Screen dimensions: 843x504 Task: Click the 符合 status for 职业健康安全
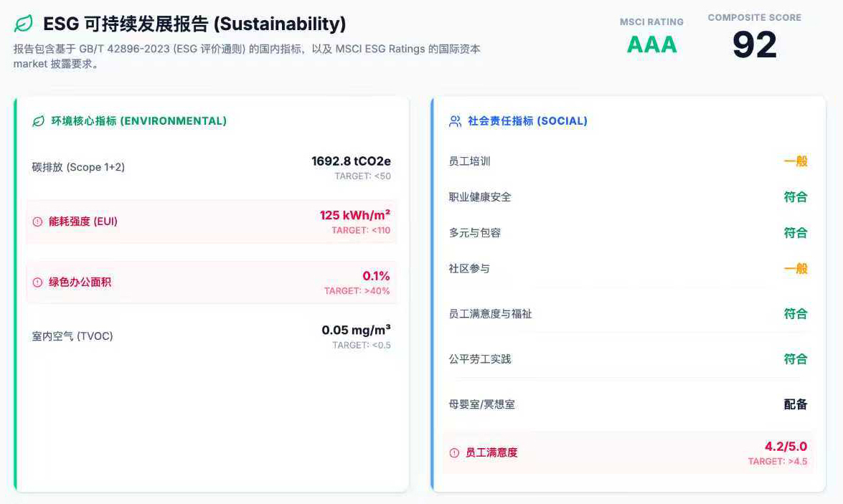[795, 196]
